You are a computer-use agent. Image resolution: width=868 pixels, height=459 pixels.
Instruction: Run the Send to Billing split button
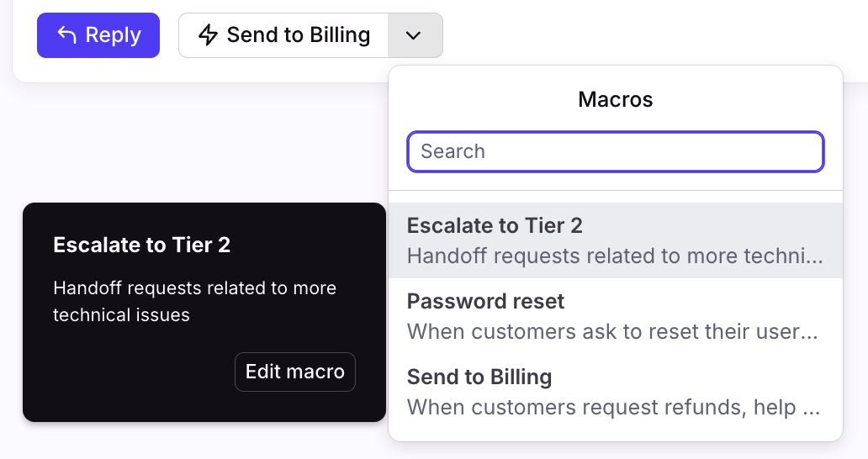tap(283, 35)
